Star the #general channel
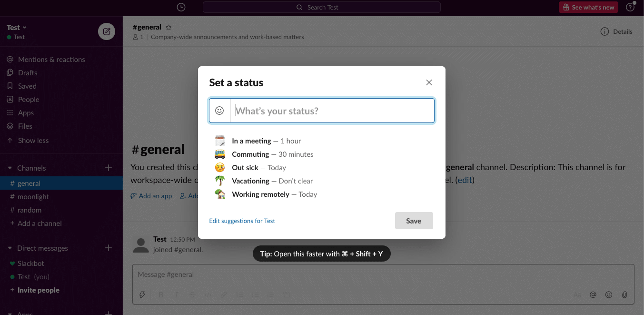The height and width of the screenshot is (315, 644). pyautogui.click(x=168, y=28)
